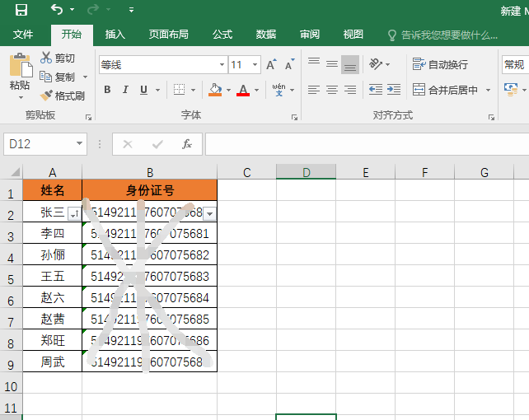
Task: Click the 复制 copy button
Action: [58, 77]
